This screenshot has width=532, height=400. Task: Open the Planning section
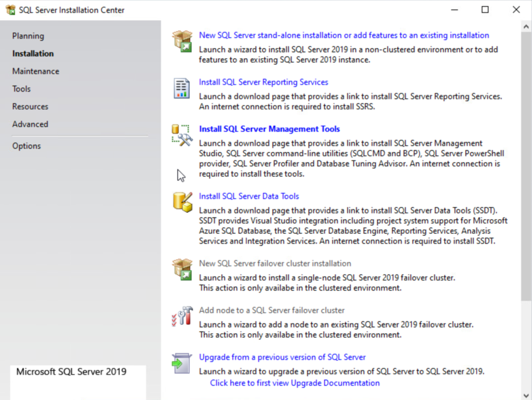click(x=28, y=36)
